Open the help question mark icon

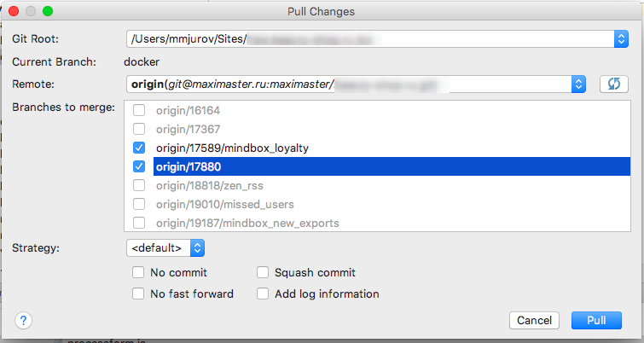pos(24,321)
